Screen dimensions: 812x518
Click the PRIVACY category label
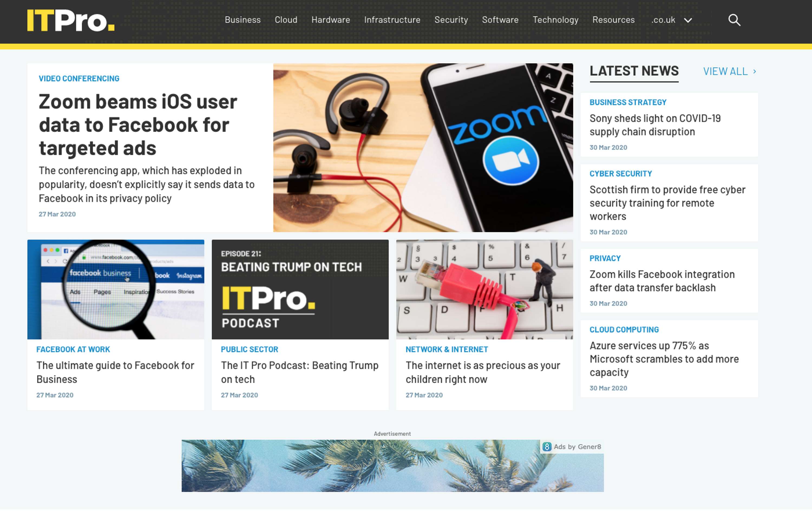pyautogui.click(x=605, y=258)
